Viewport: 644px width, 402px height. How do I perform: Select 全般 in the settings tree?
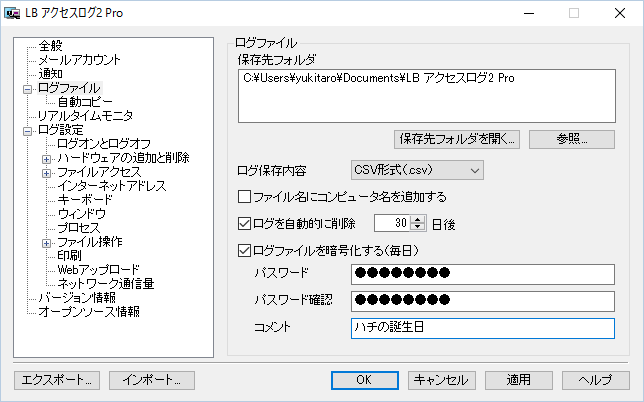51,46
